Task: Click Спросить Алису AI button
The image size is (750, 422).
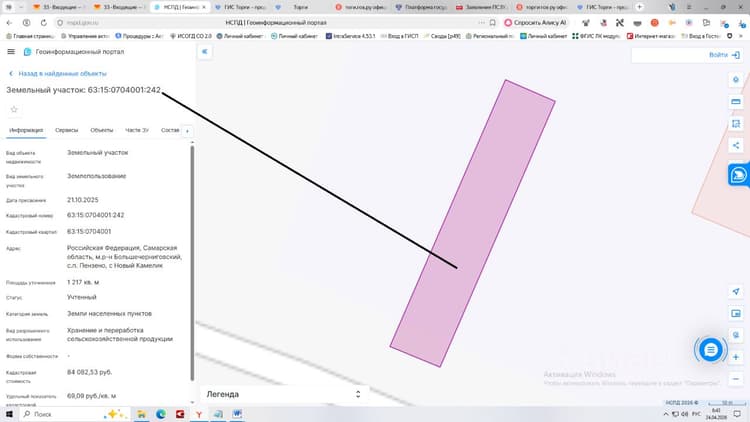Action: point(535,22)
